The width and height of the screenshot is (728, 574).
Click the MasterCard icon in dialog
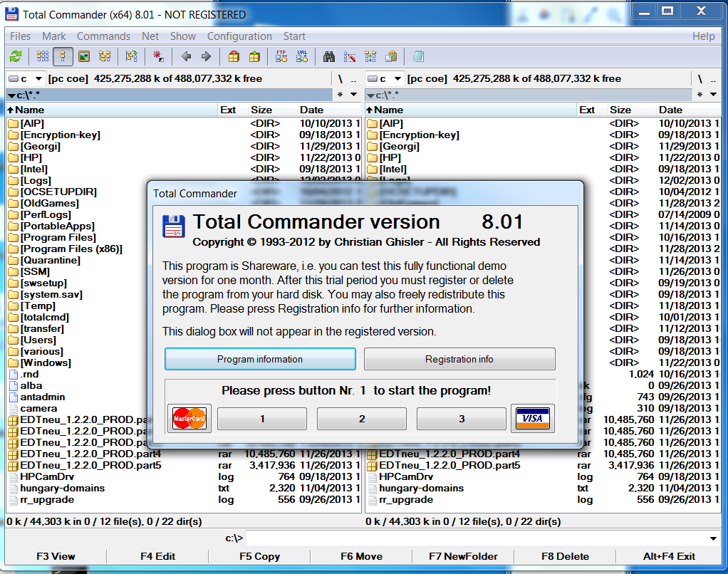[189, 419]
